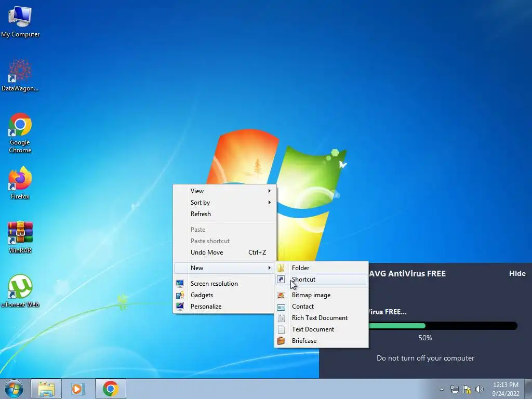Open Personalize from the context menu

(x=224, y=307)
